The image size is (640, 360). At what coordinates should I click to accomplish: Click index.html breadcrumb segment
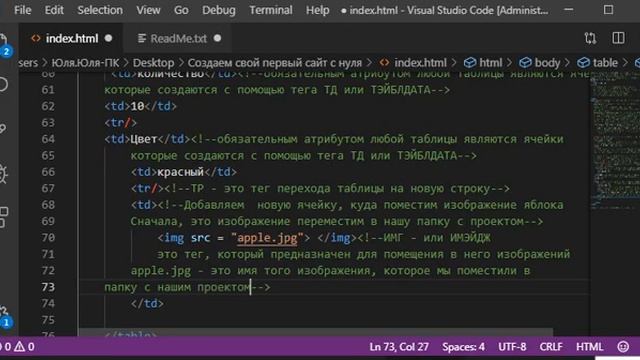413,63
